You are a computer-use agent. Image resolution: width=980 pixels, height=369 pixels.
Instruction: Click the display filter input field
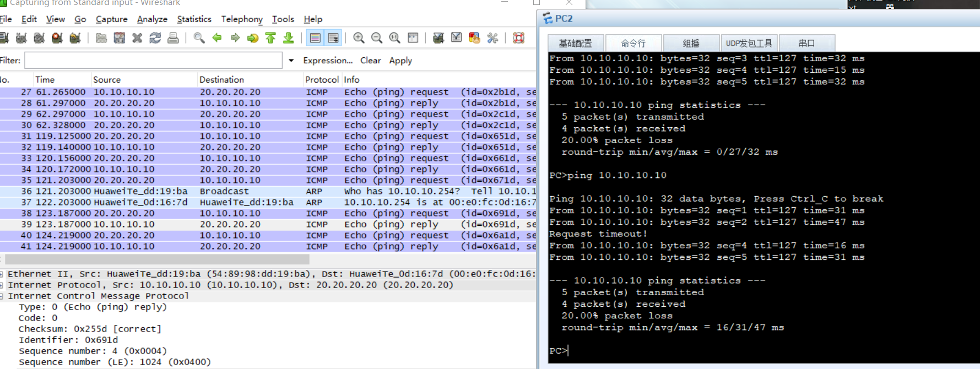point(153,61)
